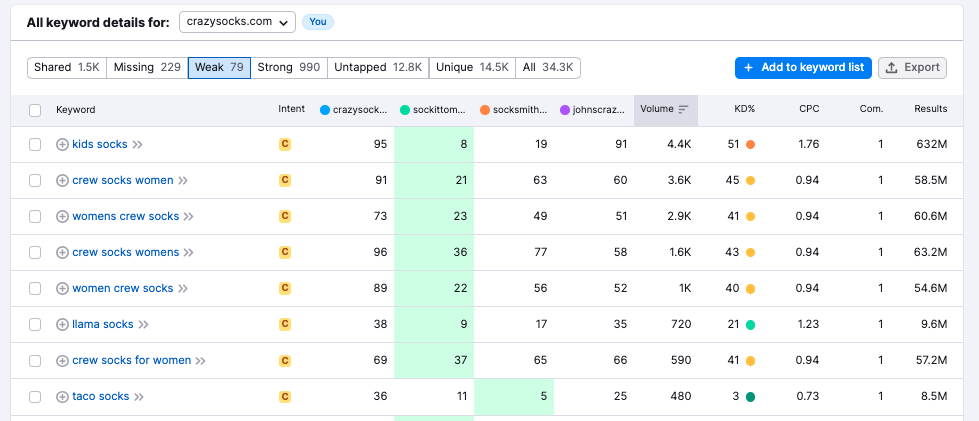Image resolution: width=979 pixels, height=421 pixels.
Task: Click the socksmith column header with orange dot
Action: tap(513, 110)
